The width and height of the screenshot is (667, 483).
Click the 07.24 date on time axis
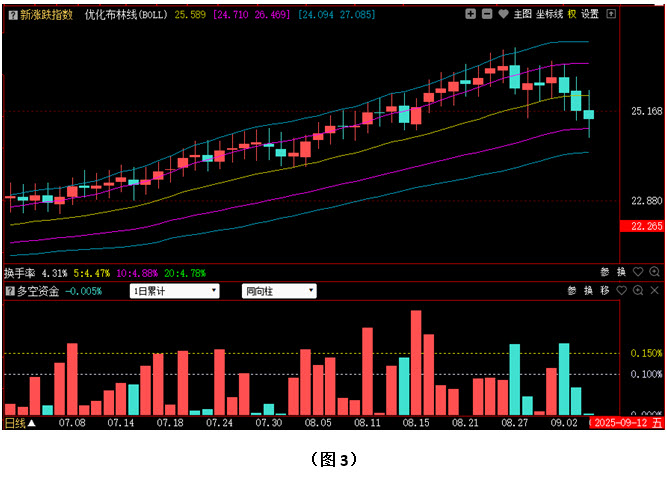(219, 423)
